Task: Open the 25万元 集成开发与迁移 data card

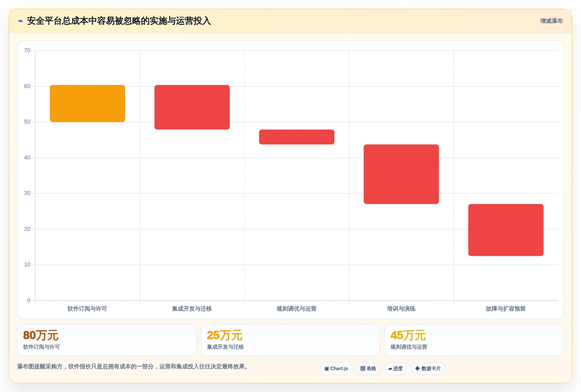Action: pyautogui.click(x=290, y=340)
